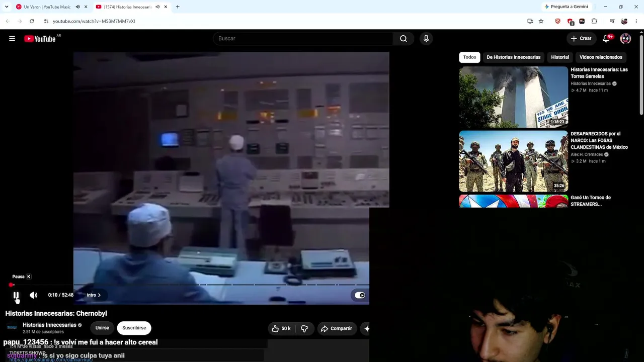Screen dimensions: 644x362
Task: Open the YouTube account avatar menu
Action: 625,39
